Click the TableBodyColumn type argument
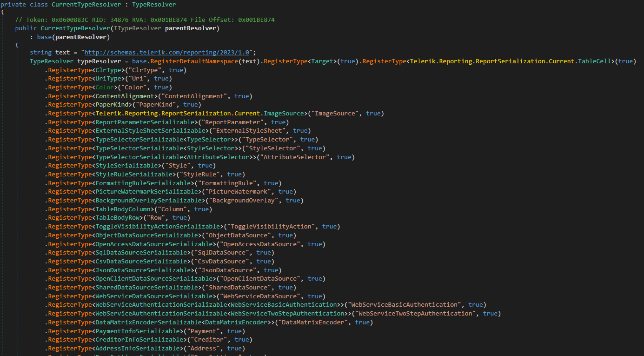Viewport: 644px width, 356px height. click(122, 209)
